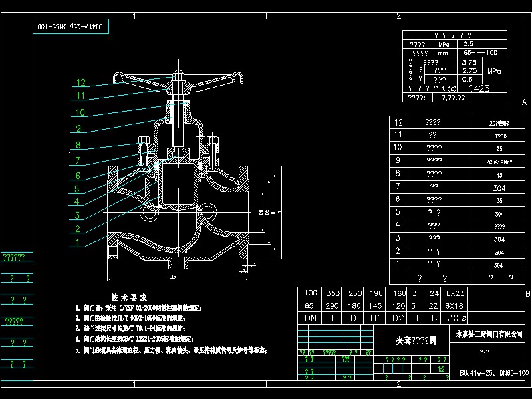
Task: Click the 3.75 test pressure value
Action: pos(469,62)
